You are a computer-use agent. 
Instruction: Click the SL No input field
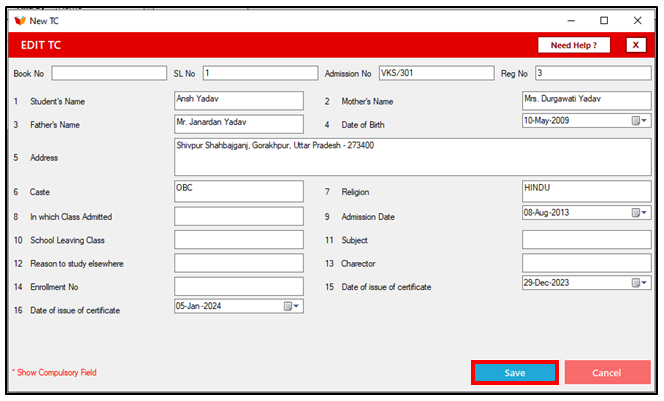[260, 73]
